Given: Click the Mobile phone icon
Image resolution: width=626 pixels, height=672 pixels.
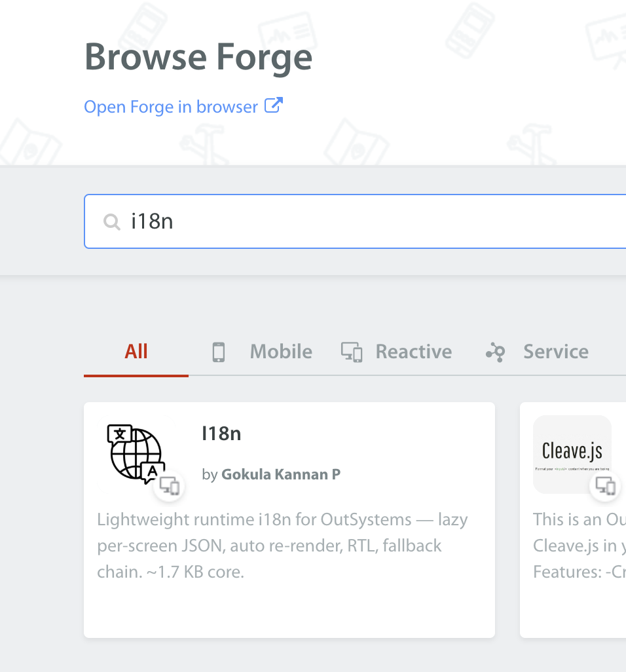Looking at the screenshot, I should (x=219, y=352).
